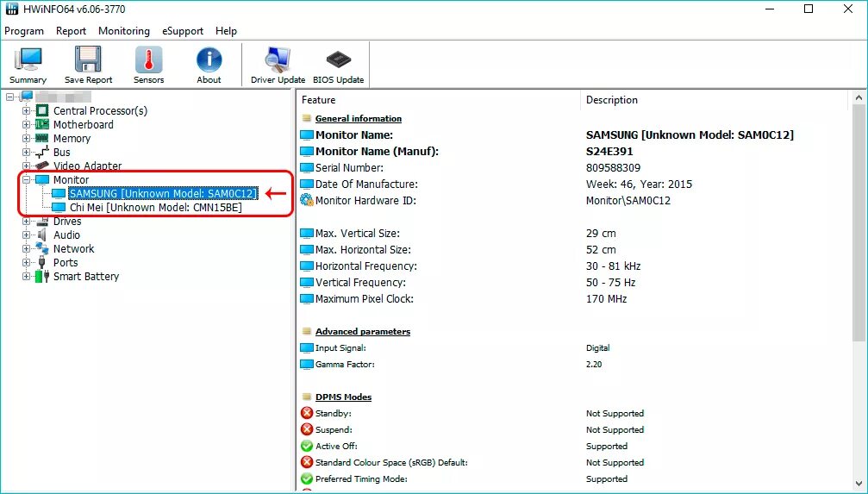
Task: Open the Monitoring menu
Action: 124,31
